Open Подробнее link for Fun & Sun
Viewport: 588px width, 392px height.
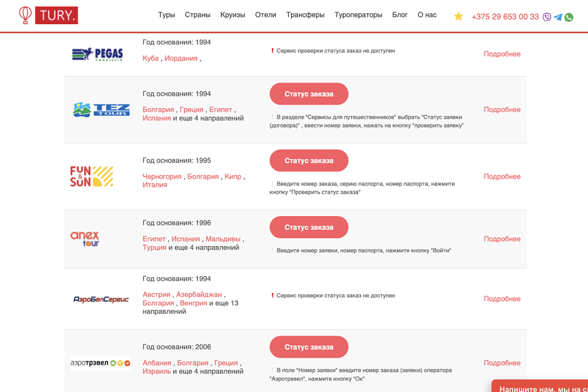pyautogui.click(x=502, y=176)
